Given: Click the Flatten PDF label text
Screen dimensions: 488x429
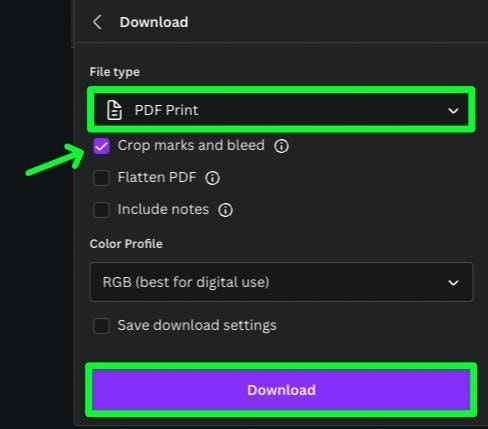Looking at the screenshot, I should click(x=157, y=177).
